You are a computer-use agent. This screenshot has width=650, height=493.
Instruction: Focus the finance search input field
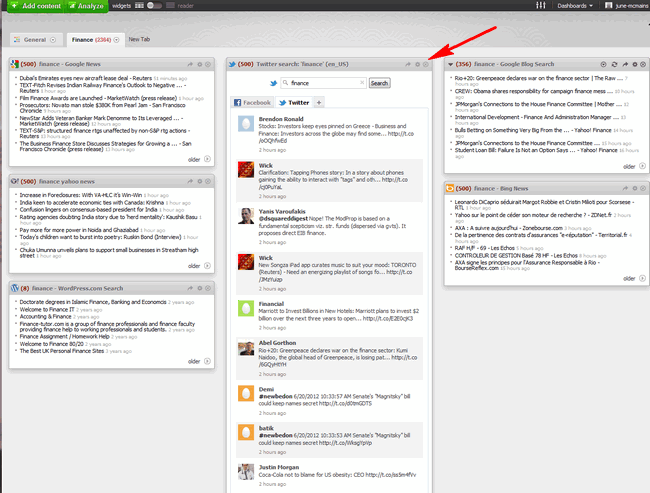click(323, 83)
